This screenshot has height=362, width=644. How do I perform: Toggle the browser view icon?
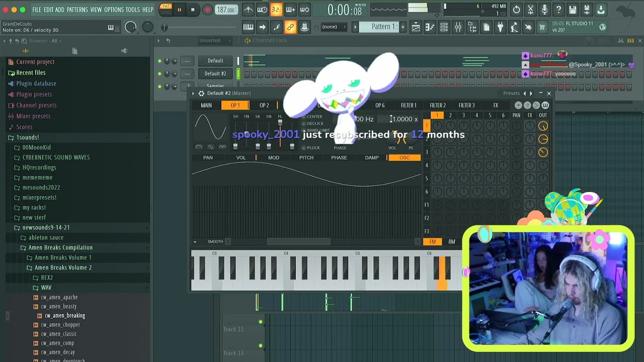472,27
